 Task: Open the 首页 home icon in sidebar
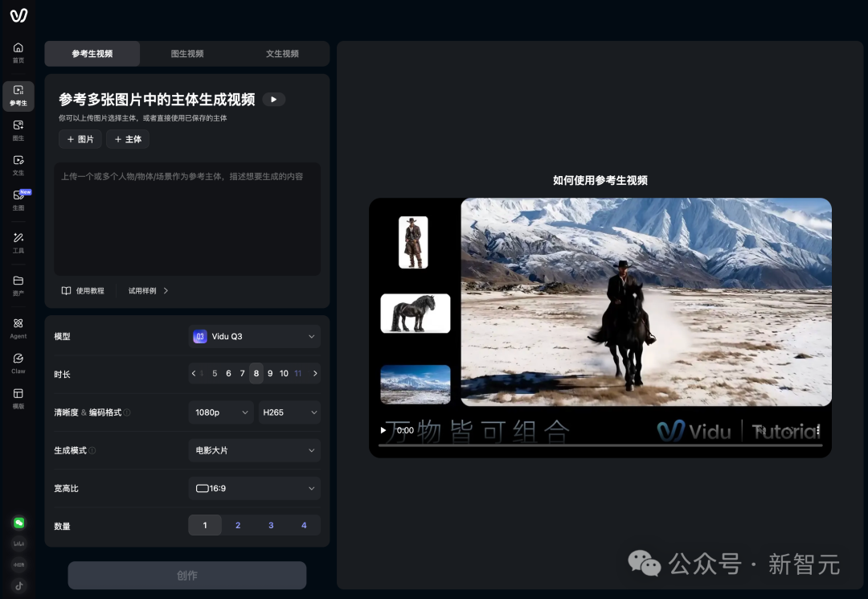pyautogui.click(x=18, y=52)
